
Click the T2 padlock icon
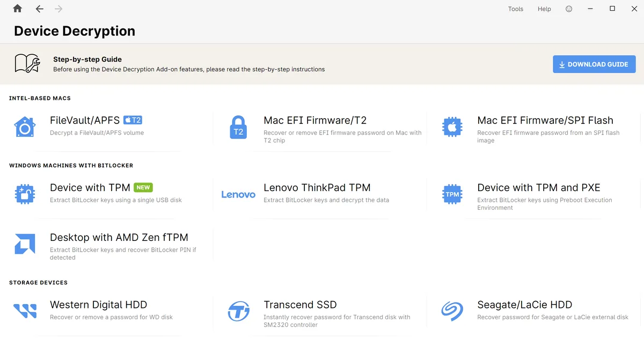pyautogui.click(x=238, y=128)
